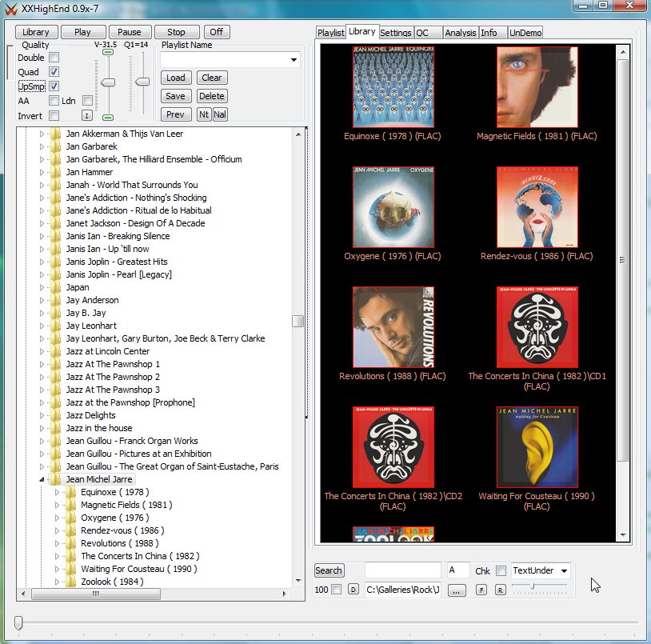Select the Waiting For Cousteau cover

pyautogui.click(x=537, y=446)
